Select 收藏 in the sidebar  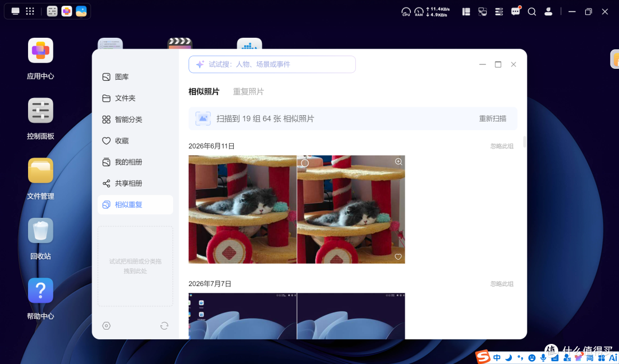pyautogui.click(x=135, y=141)
